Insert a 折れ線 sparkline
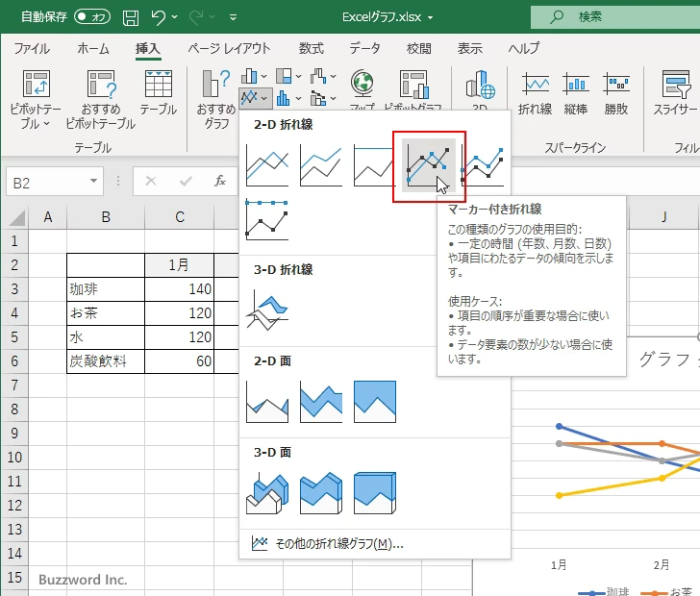This screenshot has width=700, height=596. (535, 94)
